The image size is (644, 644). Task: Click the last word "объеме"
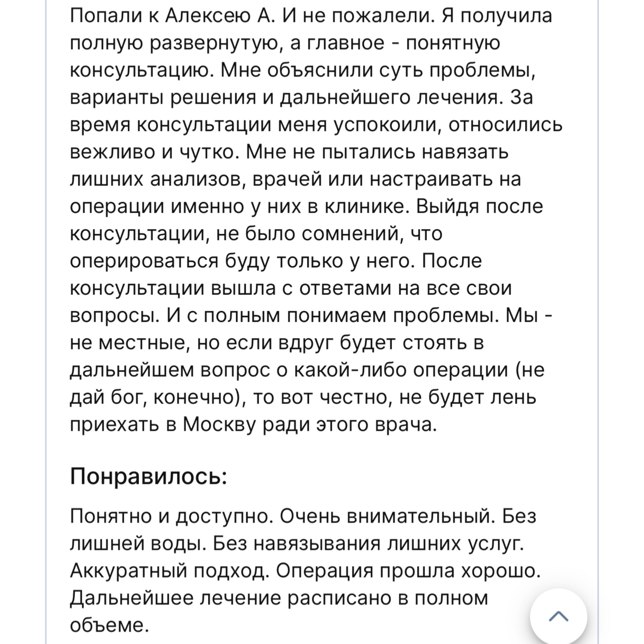(x=109, y=625)
